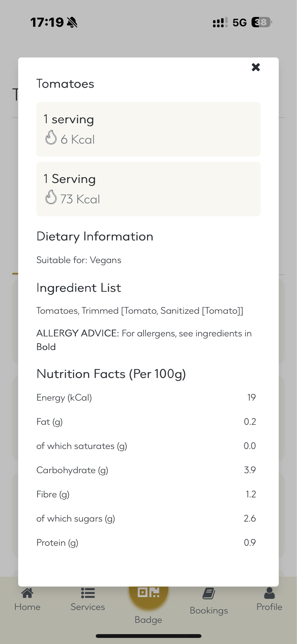Tap the Home house icon
The image size is (297, 644).
point(27,593)
